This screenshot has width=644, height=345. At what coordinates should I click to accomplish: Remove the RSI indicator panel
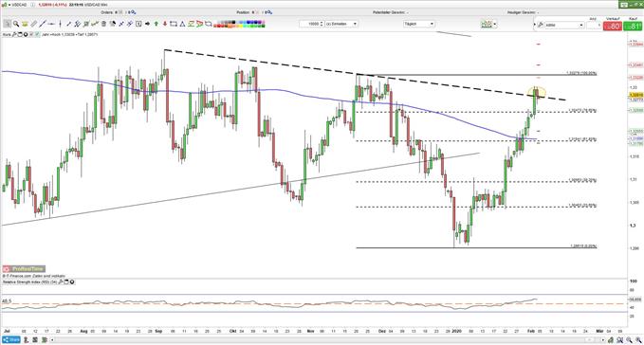[72, 282]
